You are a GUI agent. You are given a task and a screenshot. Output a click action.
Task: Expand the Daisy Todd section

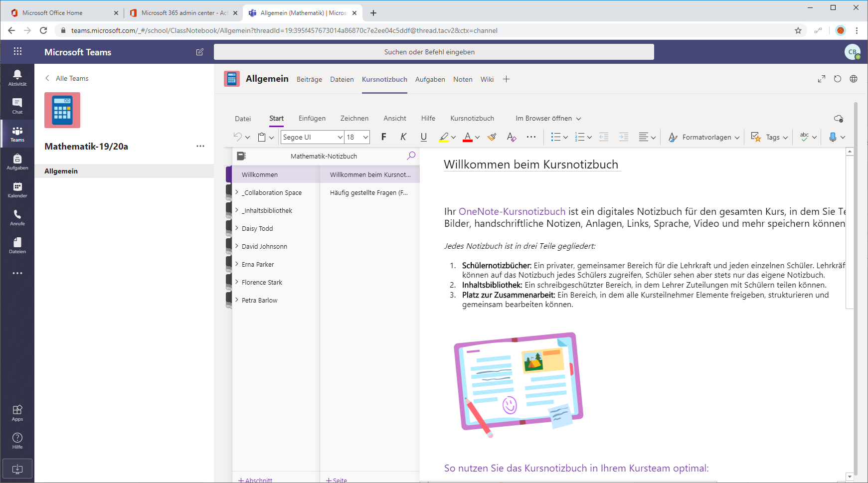click(x=237, y=228)
